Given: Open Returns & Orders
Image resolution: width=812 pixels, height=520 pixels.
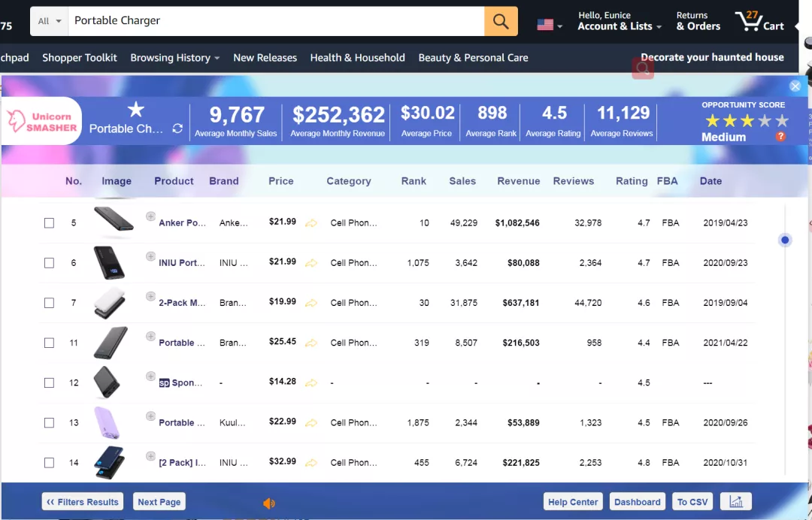Looking at the screenshot, I should pyautogui.click(x=698, y=21).
